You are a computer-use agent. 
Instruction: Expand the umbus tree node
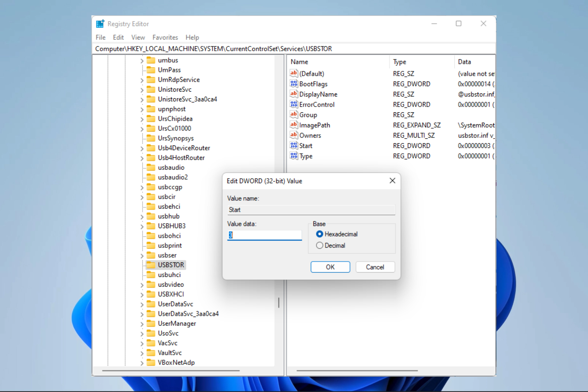pos(142,61)
